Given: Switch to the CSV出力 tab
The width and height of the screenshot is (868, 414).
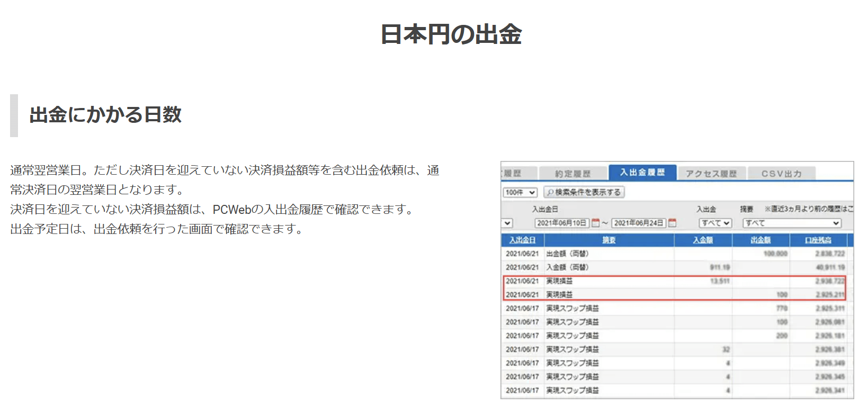Looking at the screenshot, I should [x=781, y=174].
